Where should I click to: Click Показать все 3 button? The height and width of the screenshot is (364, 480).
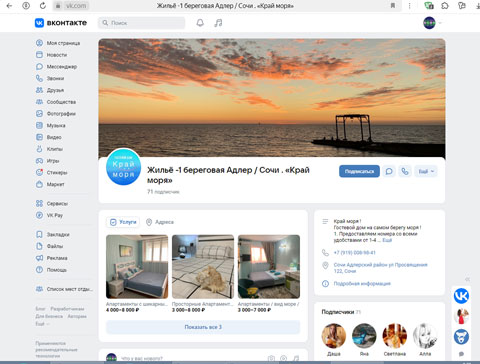click(x=203, y=327)
